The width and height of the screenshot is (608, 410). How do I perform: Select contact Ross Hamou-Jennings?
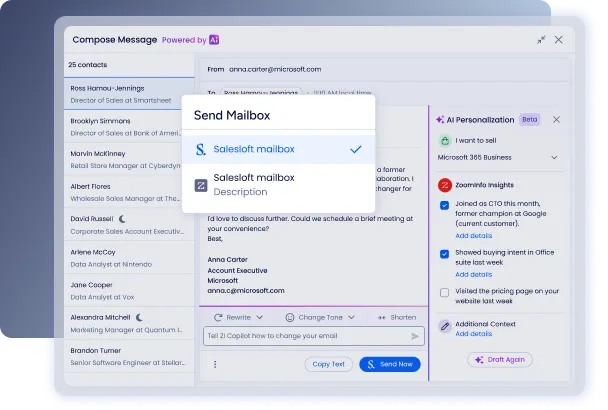click(x=129, y=94)
